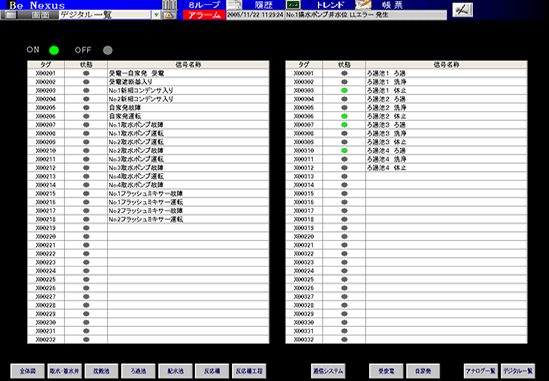Open the 帳票 report icon
This screenshot has width=549, height=381.
(363, 5)
